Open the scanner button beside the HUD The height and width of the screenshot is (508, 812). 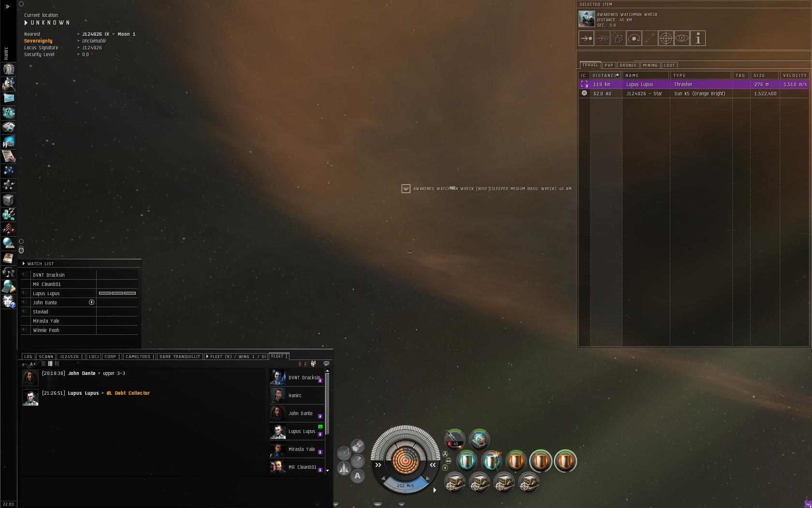[358, 461]
